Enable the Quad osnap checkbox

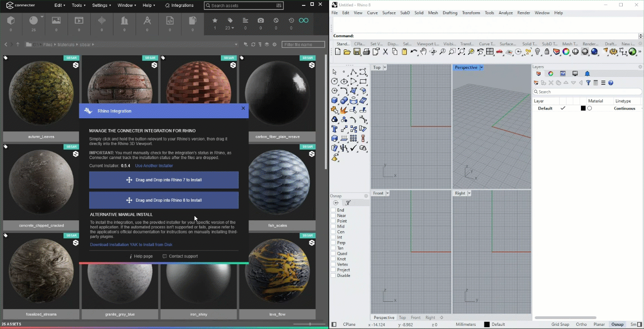pyautogui.click(x=333, y=254)
